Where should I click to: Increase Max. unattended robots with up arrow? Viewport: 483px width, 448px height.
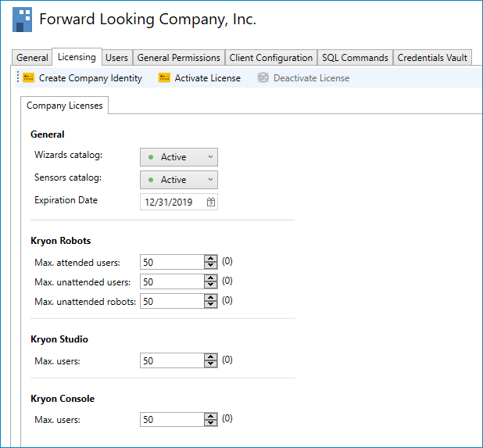click(x=211, y=298)
